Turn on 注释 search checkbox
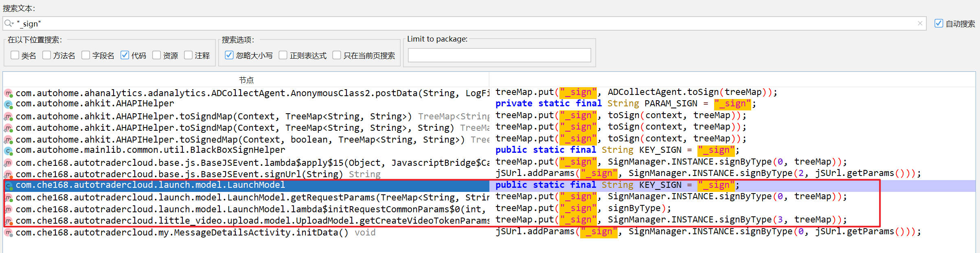The height and width of the screenshot is (253, 980). point(189,55)
